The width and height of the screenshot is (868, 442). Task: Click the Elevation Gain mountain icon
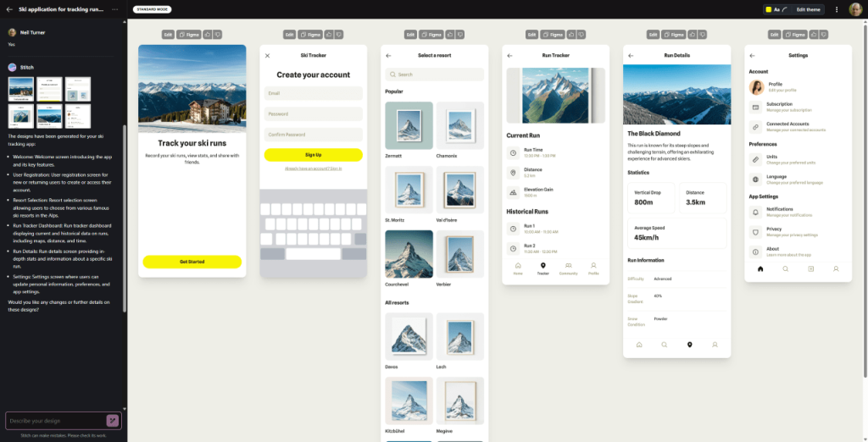click(513, 192)
